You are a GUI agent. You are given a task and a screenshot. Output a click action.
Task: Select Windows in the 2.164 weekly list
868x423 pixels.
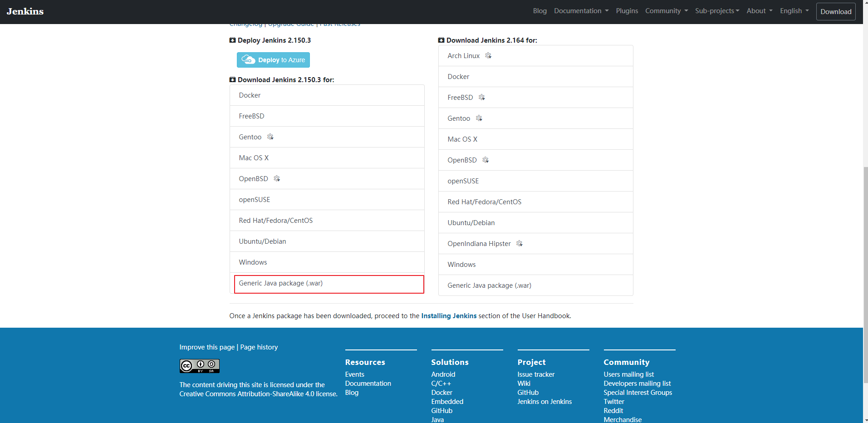tap(536, 265)
